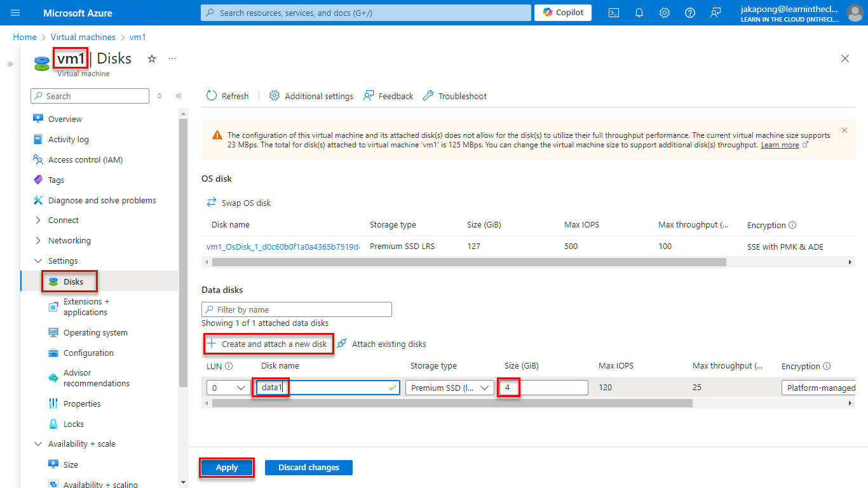Open the Learn more link in warning
Screen dimensions: 868x488
tap(780, 145)
